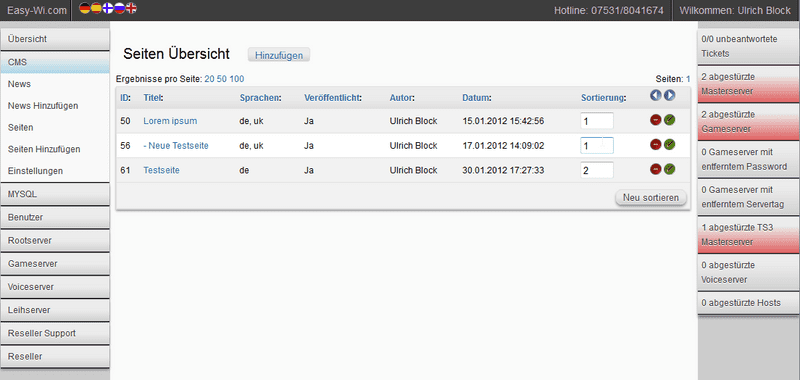Viewport: 800px width, 380px height.
Task: Open 1 abgestürzte TS3 Masterserver alert
Action: tap(748, 235)
